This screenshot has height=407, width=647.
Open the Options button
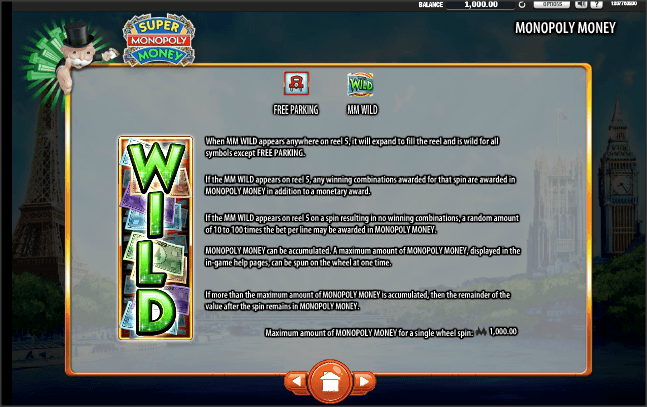point(551,4)
